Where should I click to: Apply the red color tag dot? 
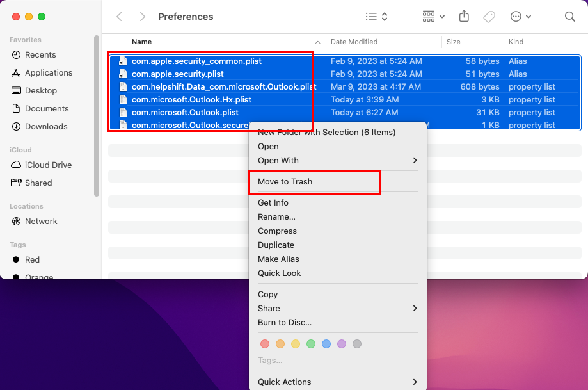265,344
